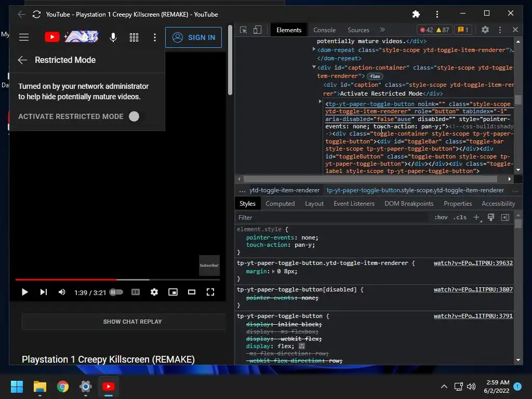Open video player settings gear
Viewport: 532px width, 399px height.
154,292
